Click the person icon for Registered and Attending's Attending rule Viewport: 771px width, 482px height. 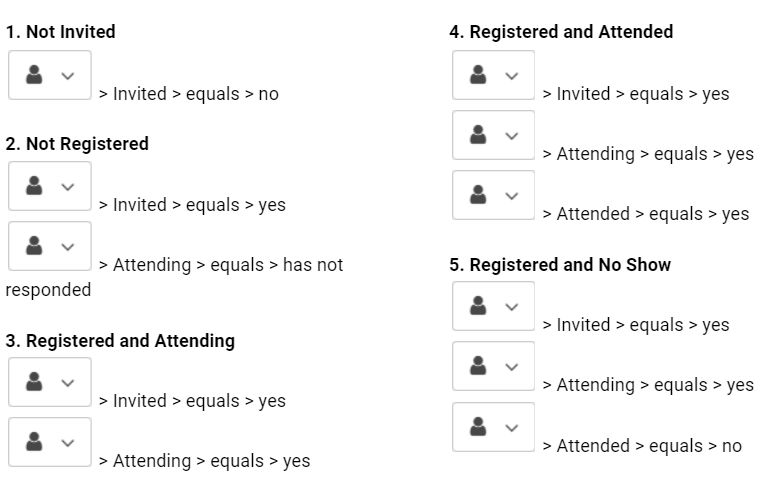click(34, 442)
